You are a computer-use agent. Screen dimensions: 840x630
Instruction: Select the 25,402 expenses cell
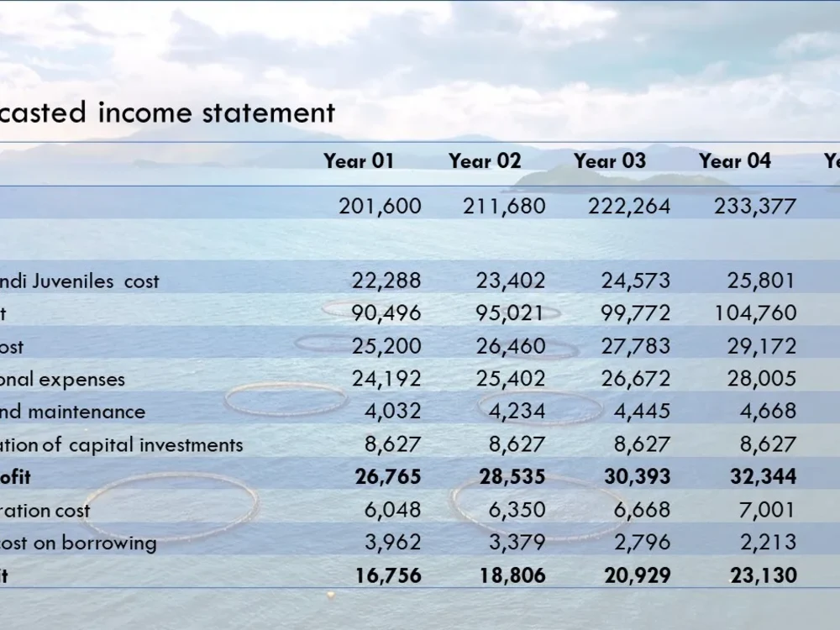511,380
